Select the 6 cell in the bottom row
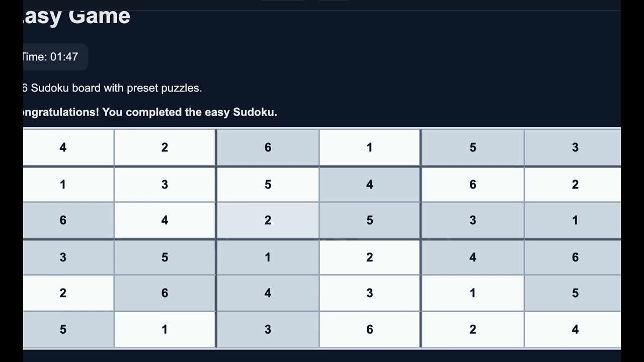 point(370,329)
